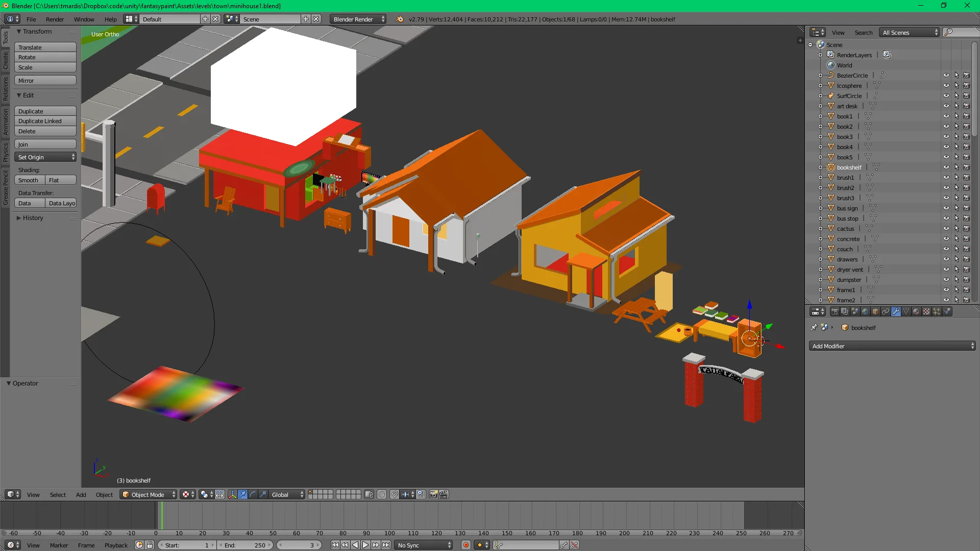Select the scale manipulator icon

263,494
